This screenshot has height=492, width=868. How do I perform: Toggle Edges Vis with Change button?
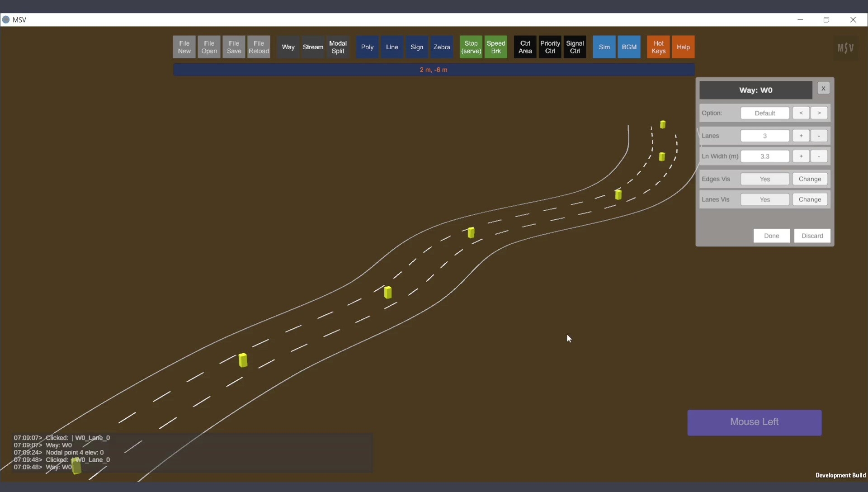(x=810, y=179)
